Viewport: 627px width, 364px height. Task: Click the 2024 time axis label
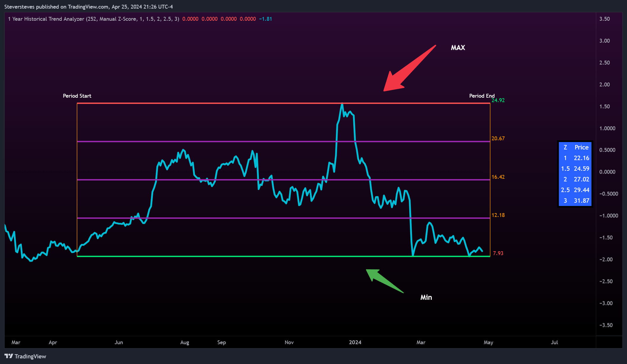tap(355, 342)
